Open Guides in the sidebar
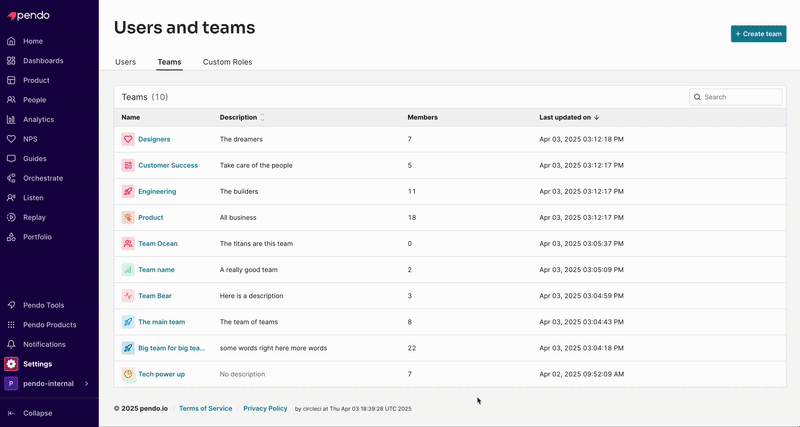This screenshot has height=427, width=800. click(x=35, y=159)
